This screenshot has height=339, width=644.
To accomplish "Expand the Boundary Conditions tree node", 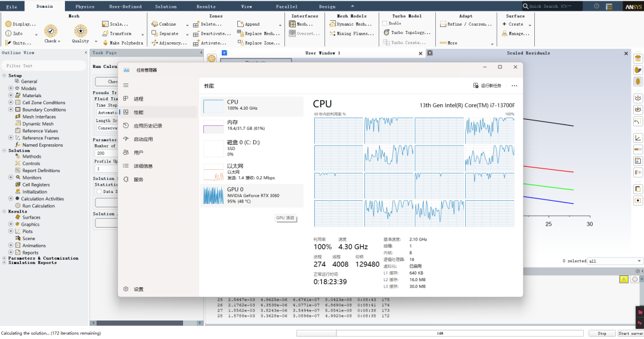I will click(11, 110).
